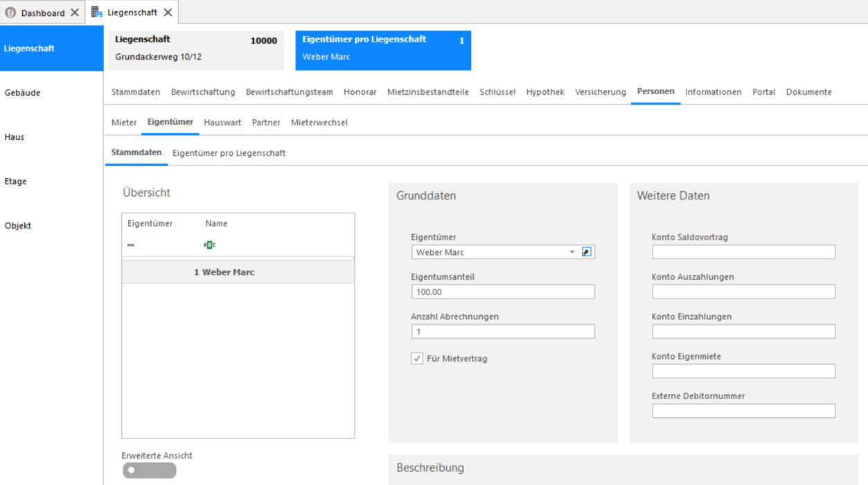Select the Liegenschaft sidebar item
The height and width of the screenshot is (485, 868).
pos(51,48)
